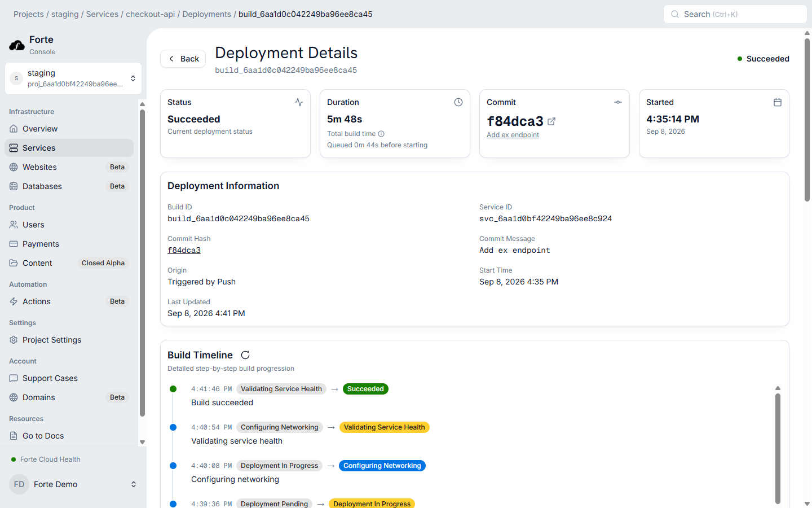
Task: Open the Websites section
Action: [x=69, y=167]
